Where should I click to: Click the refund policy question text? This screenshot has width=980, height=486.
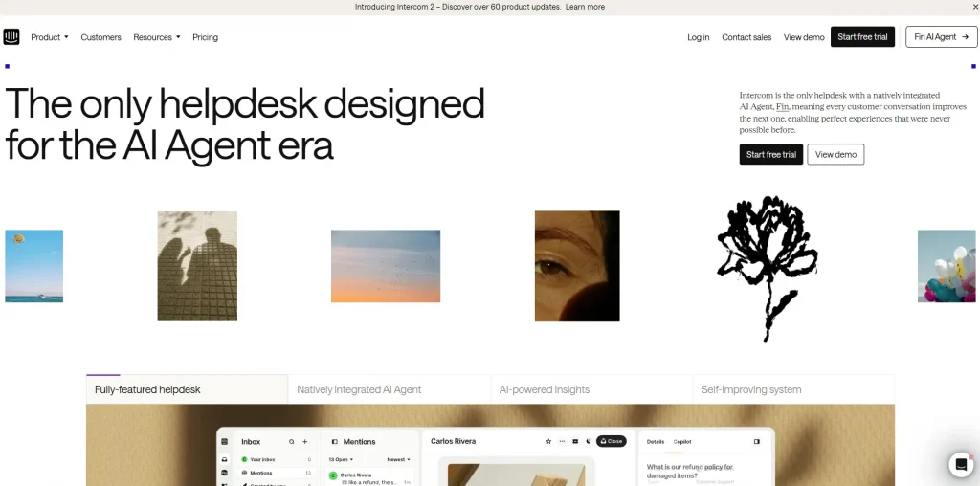coord(690,471)
